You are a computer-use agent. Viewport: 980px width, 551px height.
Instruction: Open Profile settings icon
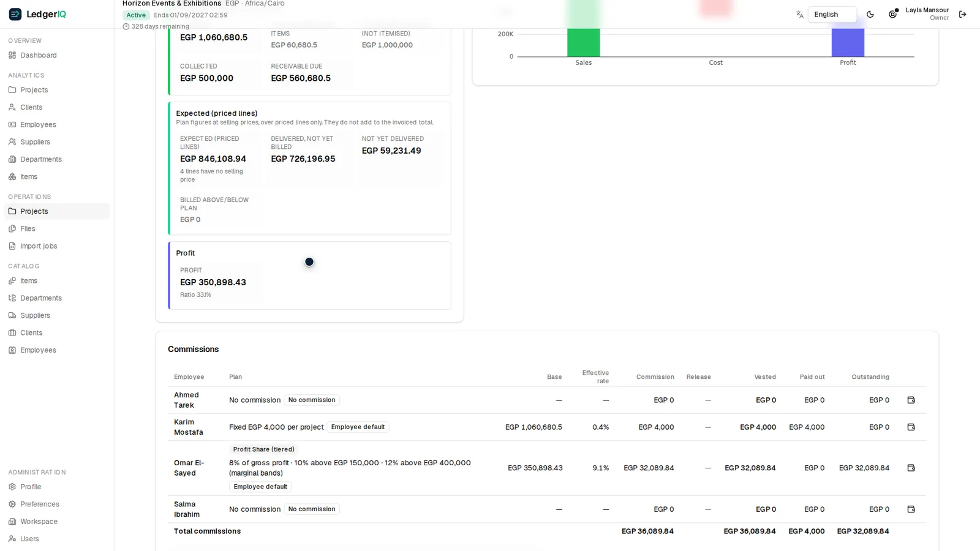click(x=12, y=487)
